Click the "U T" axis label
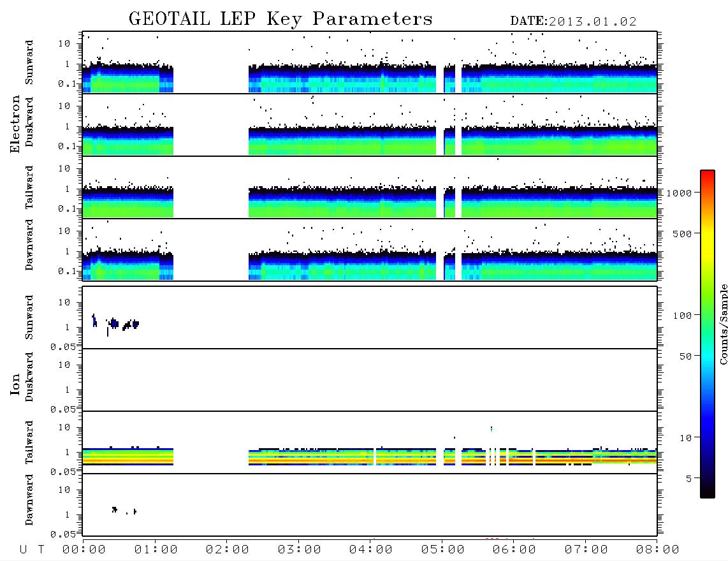 click(x=32, y=550)
